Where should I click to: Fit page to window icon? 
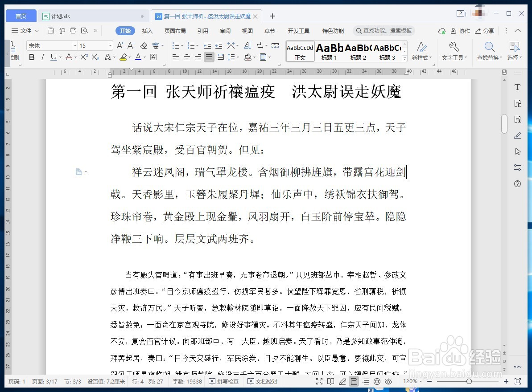pyautogui.click(x=518, y=381)
